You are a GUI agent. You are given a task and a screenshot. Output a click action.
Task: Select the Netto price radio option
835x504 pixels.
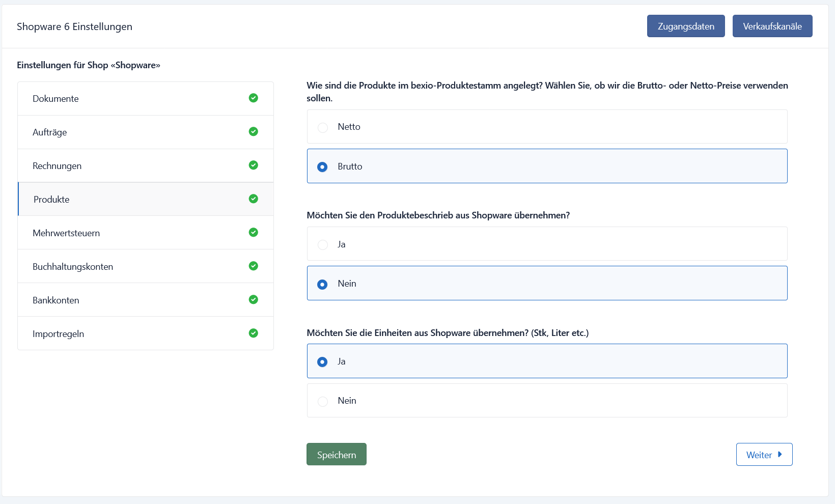click(547, 127)
